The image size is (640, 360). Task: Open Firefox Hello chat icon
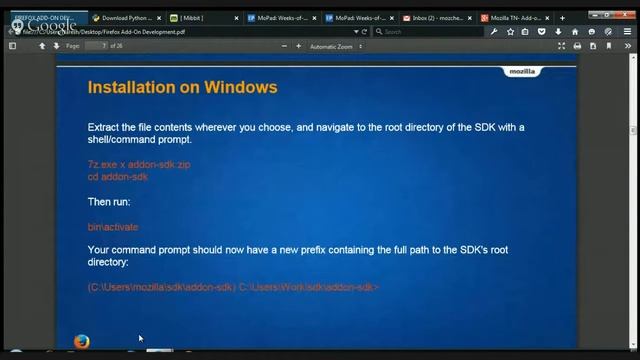coord(591,31)
